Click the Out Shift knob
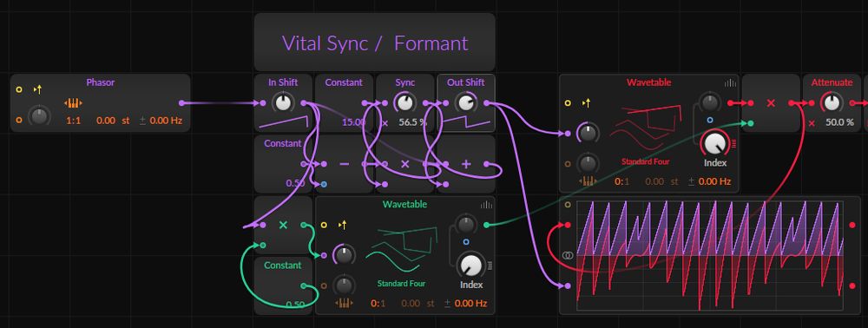The image size is (868, 328). tap(465, 102)
